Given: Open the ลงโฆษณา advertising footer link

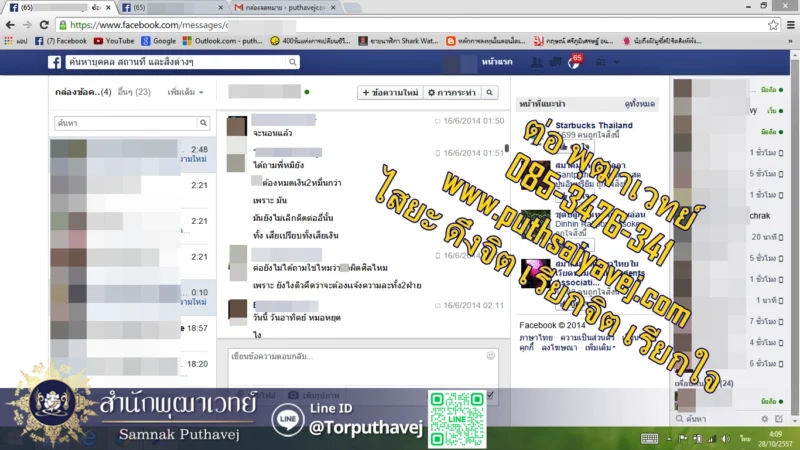Looking at the screenshot, I should [559, 347].
